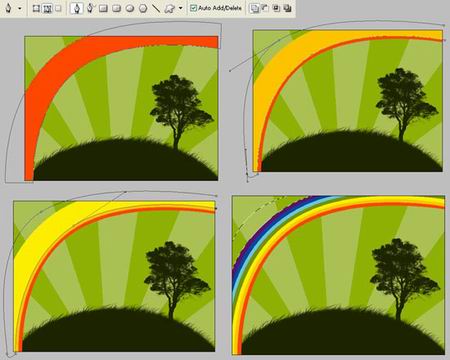Choose the Rounded Rectangle shape tool
The width and height of the screenshot is (450, 360).
coord(116,8)
